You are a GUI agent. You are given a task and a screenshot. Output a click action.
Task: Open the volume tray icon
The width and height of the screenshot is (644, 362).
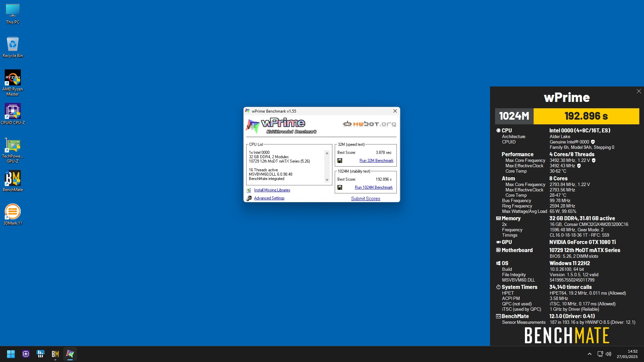(x=608, y=354)
